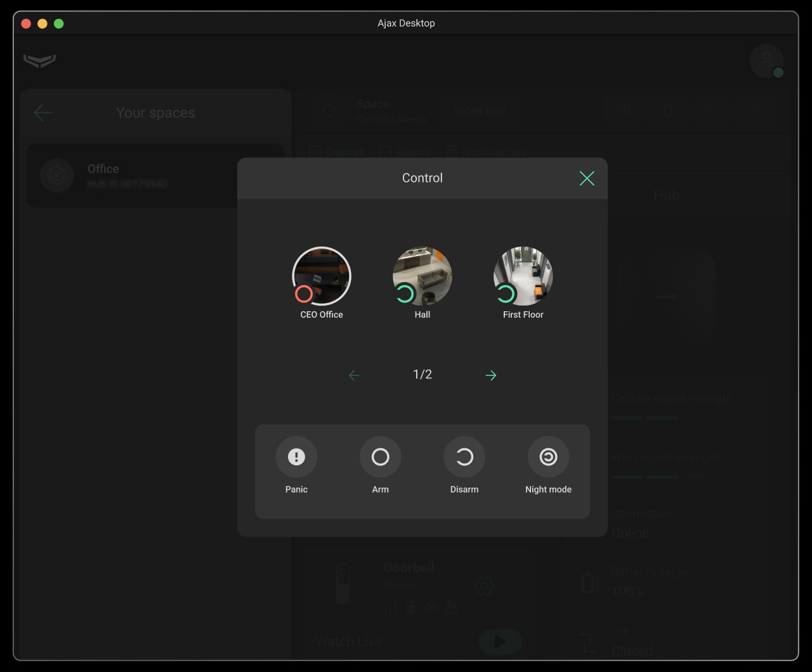Select the CEO Office group thumbnail

click(322, 276)
